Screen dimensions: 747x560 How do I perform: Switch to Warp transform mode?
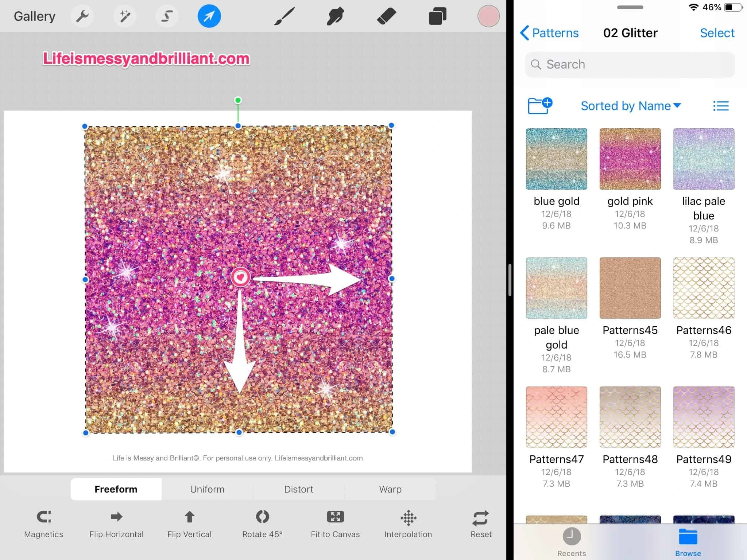coord(390,489)
